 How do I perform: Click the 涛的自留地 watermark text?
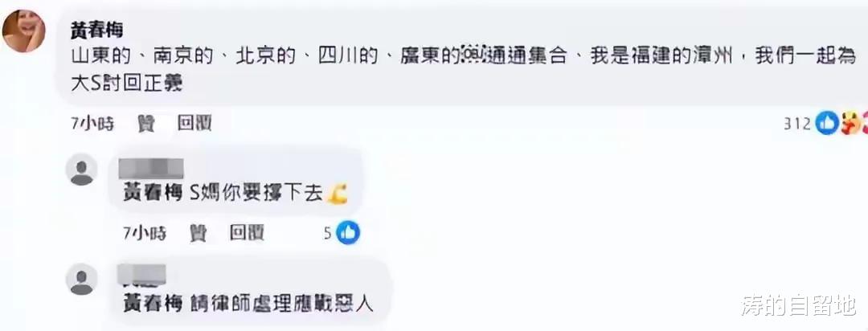point(798,305)
